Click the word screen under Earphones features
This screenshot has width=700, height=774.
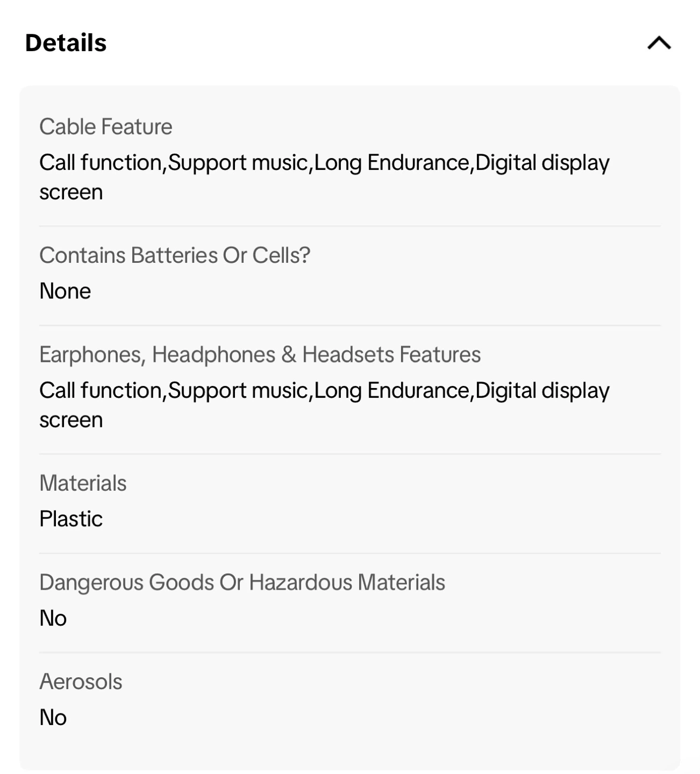71,420
